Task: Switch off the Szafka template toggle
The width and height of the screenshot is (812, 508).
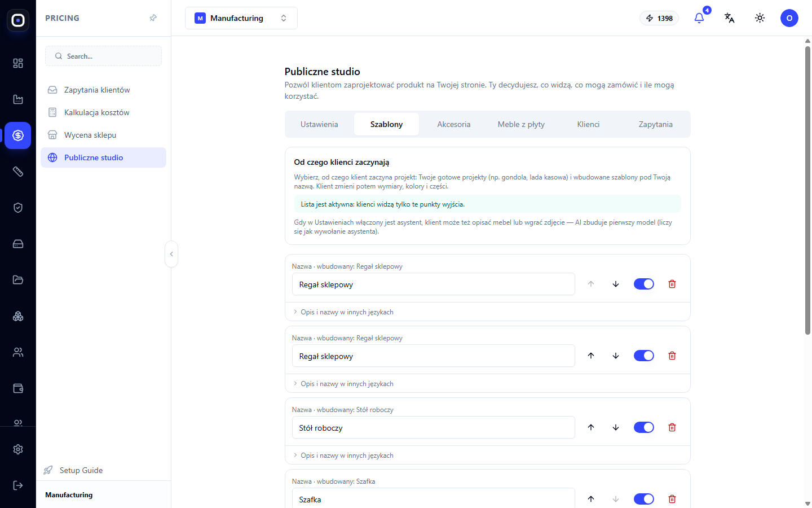Action: point(644,499)
